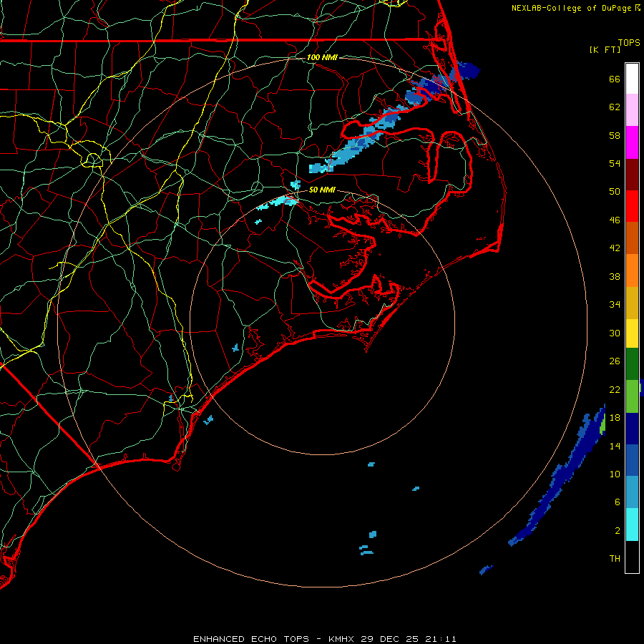Image resolution: width=644 pixels, height=644 pixels.
Task: Click the light green legend swatch
Action: pyautogui.click(x=632, y=396)
